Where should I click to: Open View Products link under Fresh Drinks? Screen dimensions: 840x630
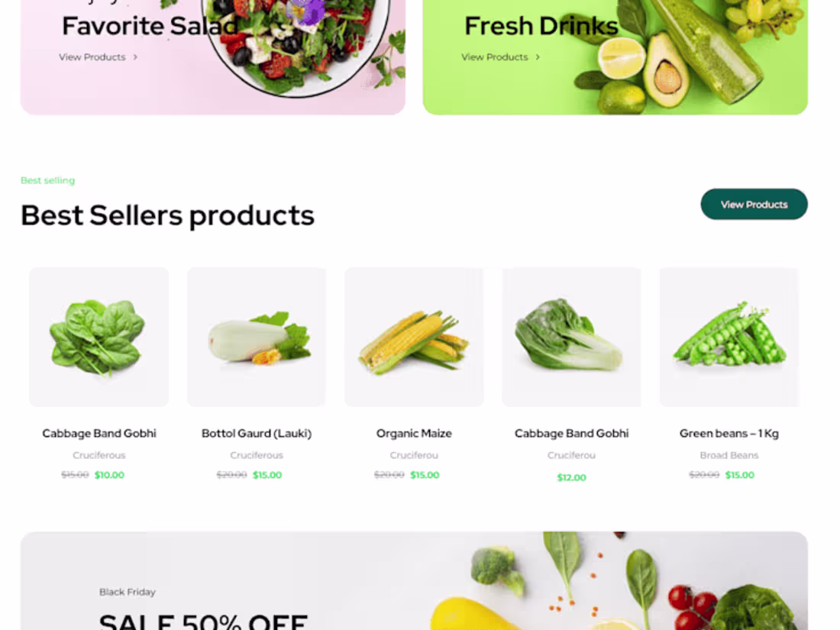[495, 57]
